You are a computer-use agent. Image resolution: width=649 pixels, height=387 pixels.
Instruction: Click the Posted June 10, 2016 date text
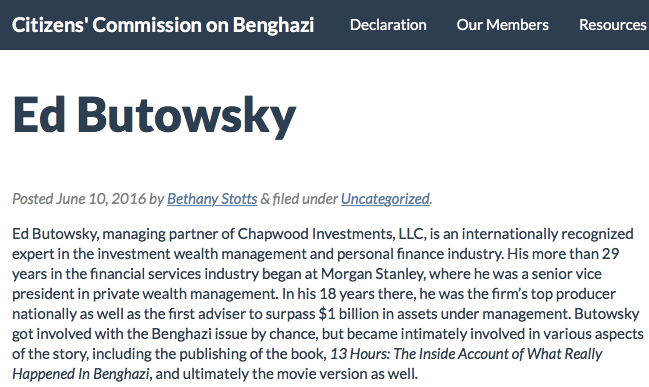pyautogui.click(x=79, y=199)
